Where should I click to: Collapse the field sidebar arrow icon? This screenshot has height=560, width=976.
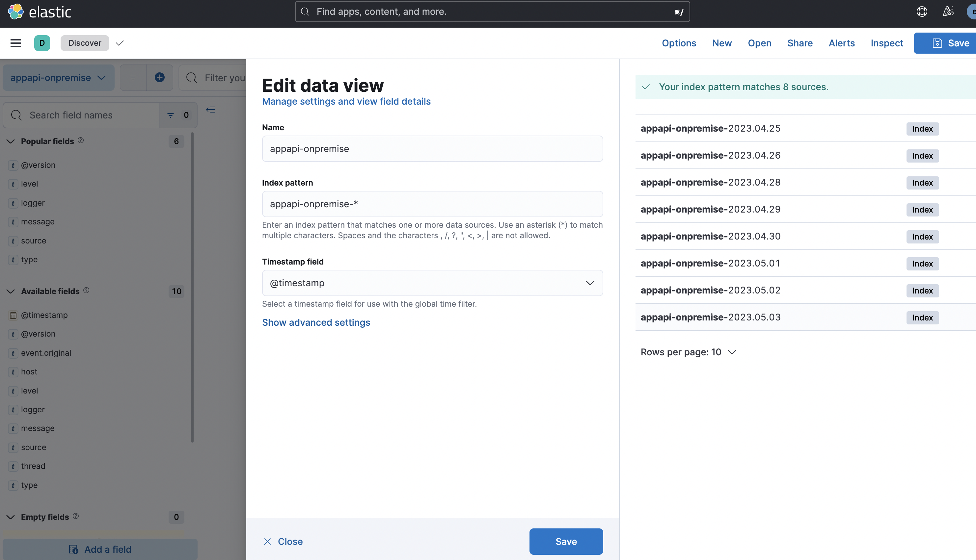(x=210, y=110)
